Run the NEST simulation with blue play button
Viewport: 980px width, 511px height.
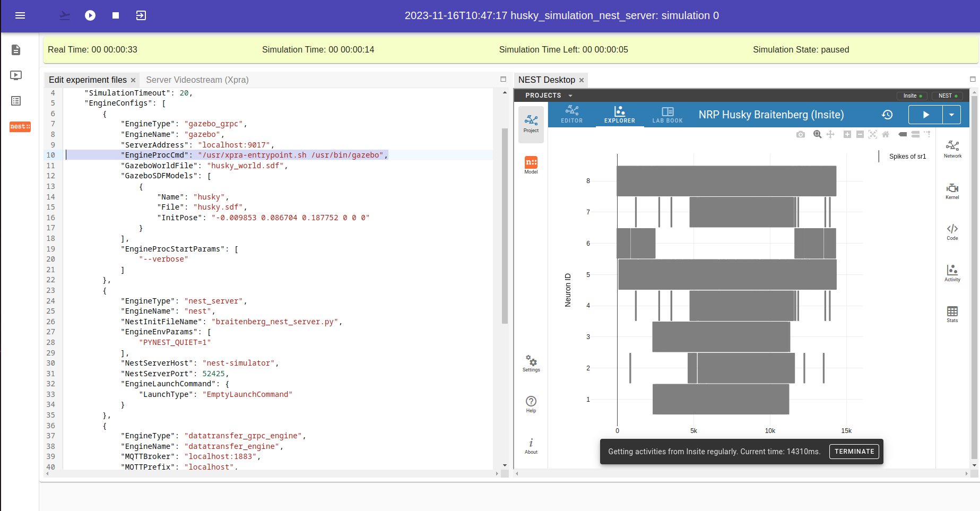pos(926,115)
